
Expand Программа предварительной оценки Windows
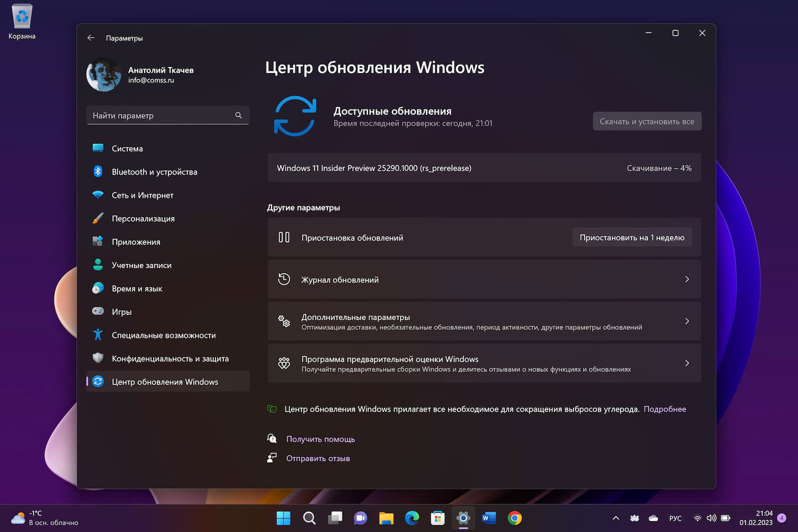(x=686, y=363)
